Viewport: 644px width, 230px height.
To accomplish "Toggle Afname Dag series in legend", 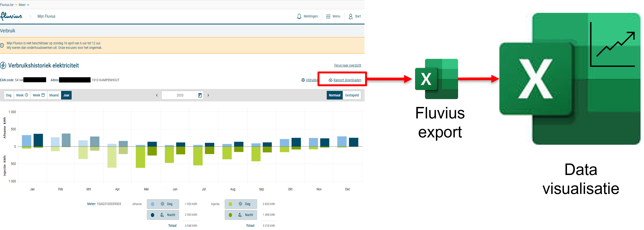I will 163,204.
